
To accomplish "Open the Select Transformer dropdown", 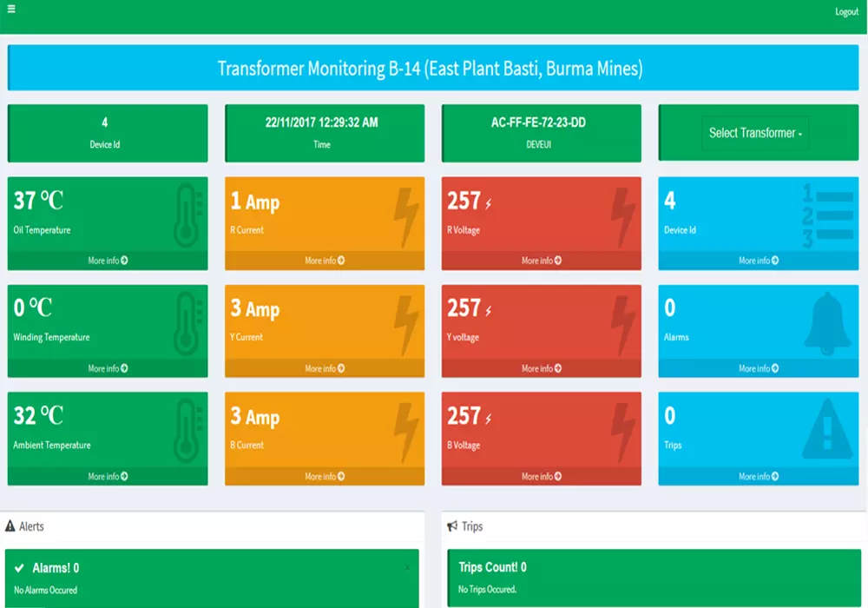I will 757,133.
